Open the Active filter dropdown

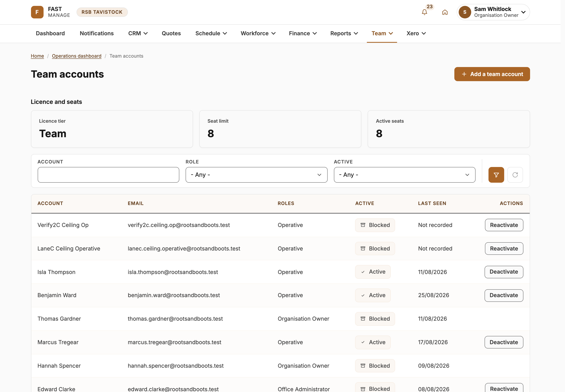point(405,175)
